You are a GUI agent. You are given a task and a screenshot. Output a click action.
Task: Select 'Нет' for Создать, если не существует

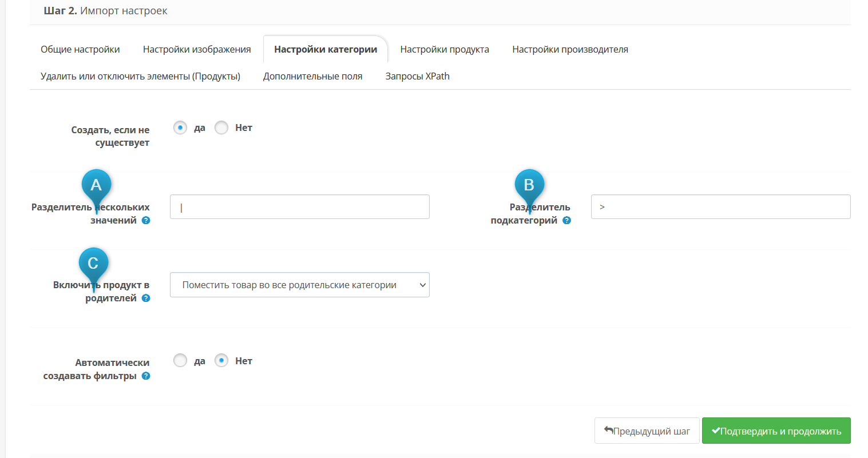221,128
